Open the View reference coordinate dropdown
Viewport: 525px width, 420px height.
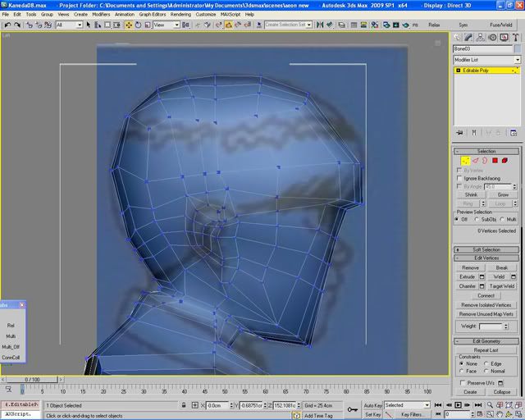[x=166, y=25]
